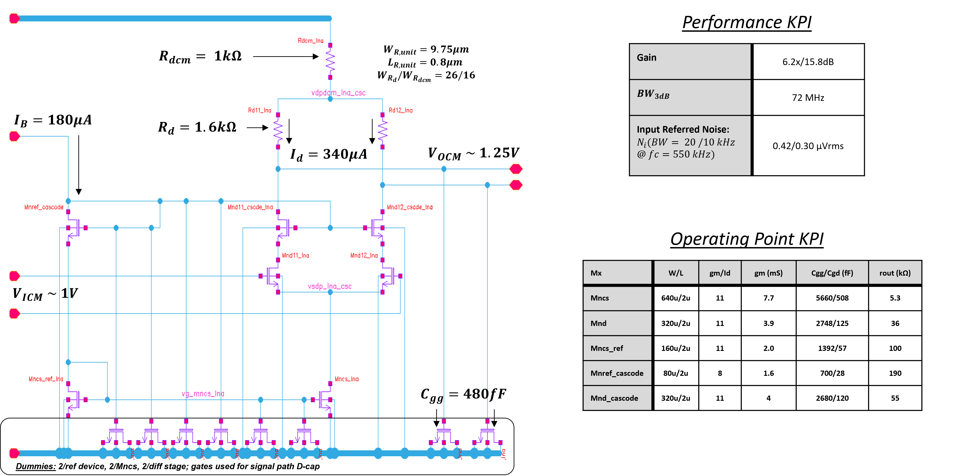The height and width of the screenshot is (476, 980).
Task: Click the thick blue VDD supply rail
Action: pos(171,18)
